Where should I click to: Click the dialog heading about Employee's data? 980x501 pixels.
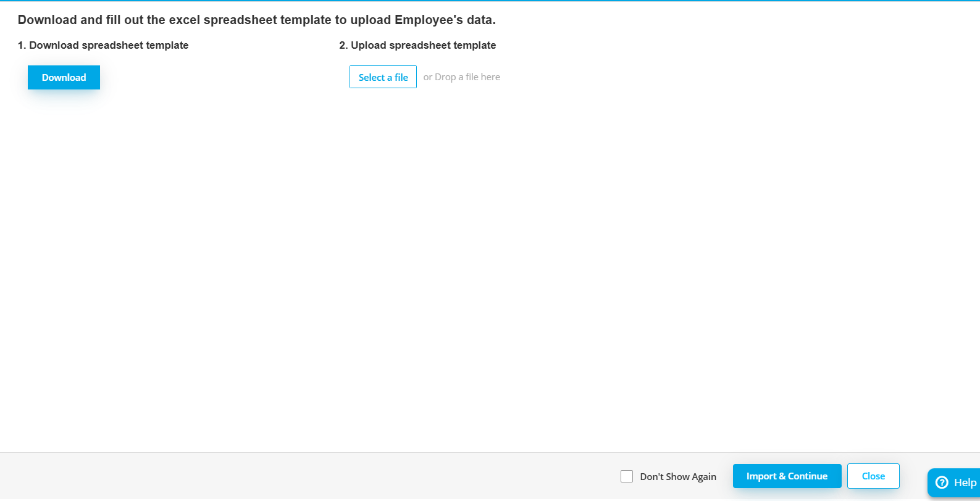tap(256, 20)
